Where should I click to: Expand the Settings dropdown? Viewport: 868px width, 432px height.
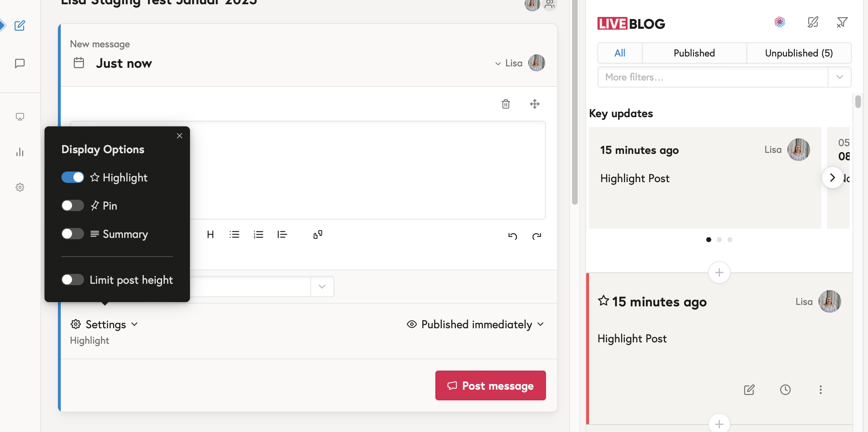[105, 324]
